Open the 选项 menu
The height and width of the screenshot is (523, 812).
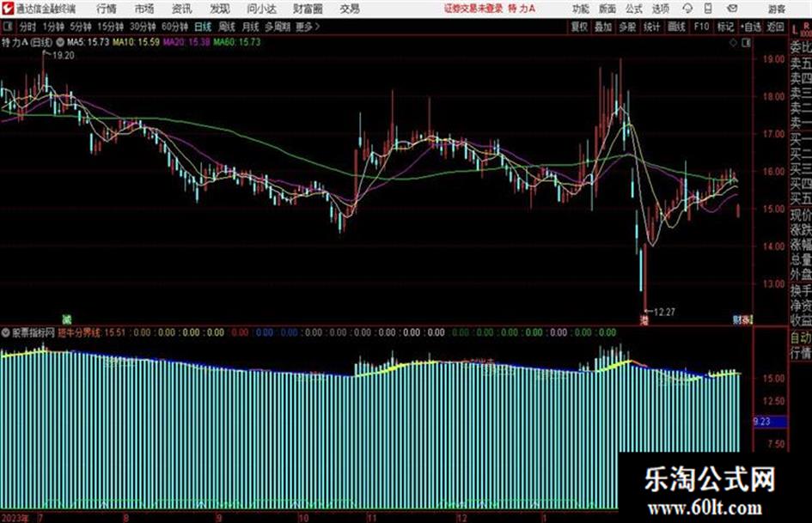coord(660,9)
